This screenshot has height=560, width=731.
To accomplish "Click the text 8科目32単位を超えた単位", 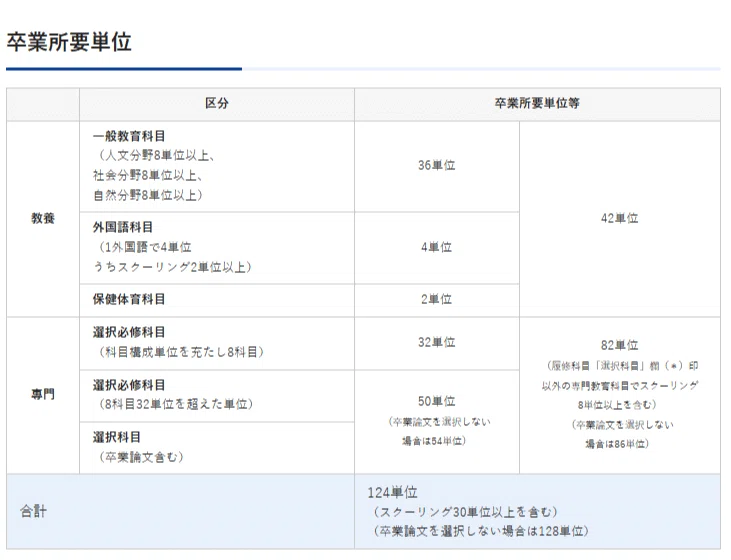I will (176, 404).
